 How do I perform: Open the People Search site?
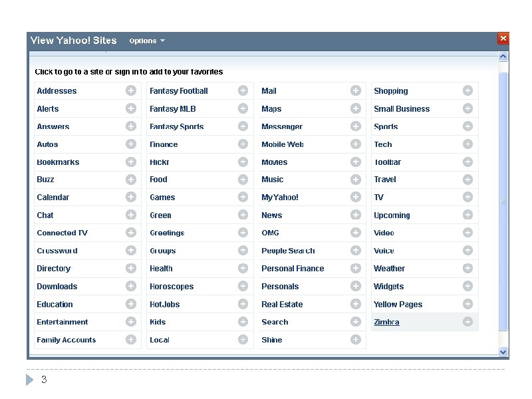pos(288,251)
